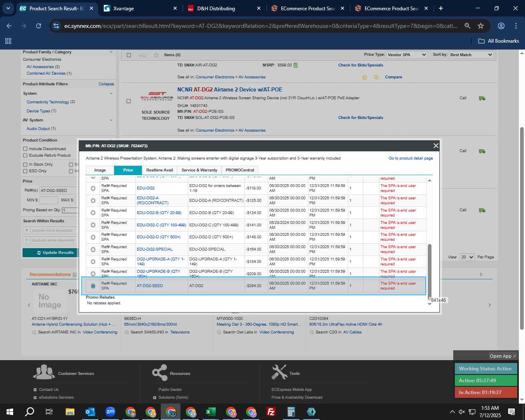This screenshot has width=525, height=420.
Task: Switch to the Service & Warranty tab
Action: tap(199, 170)
